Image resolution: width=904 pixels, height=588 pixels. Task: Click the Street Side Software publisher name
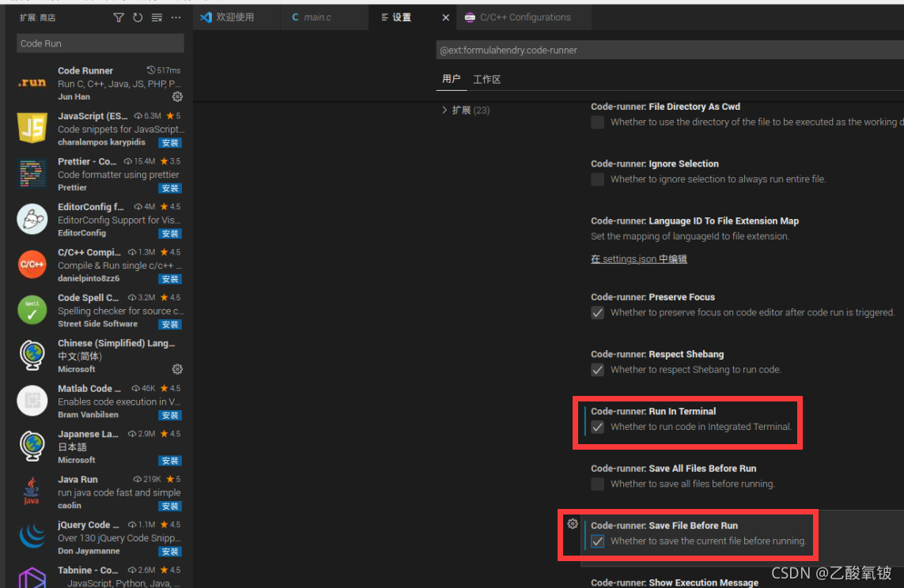pos(97,324)
